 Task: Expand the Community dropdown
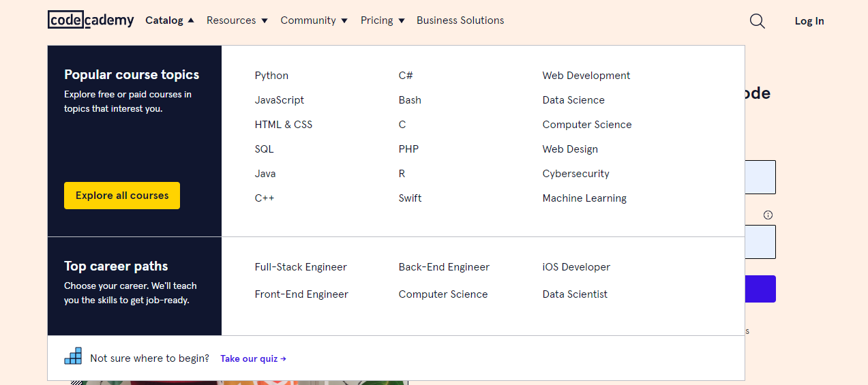[x=314, y=20]
